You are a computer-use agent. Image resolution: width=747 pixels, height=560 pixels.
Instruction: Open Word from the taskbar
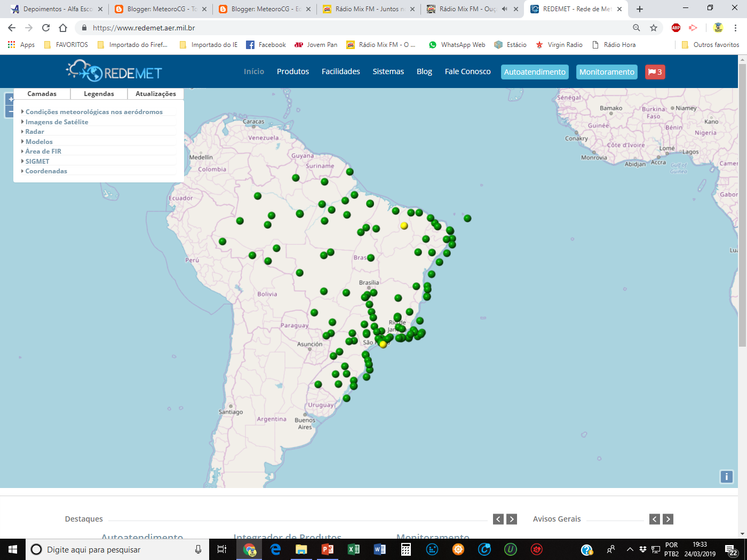pyautogui.click(x=380, y=549)
